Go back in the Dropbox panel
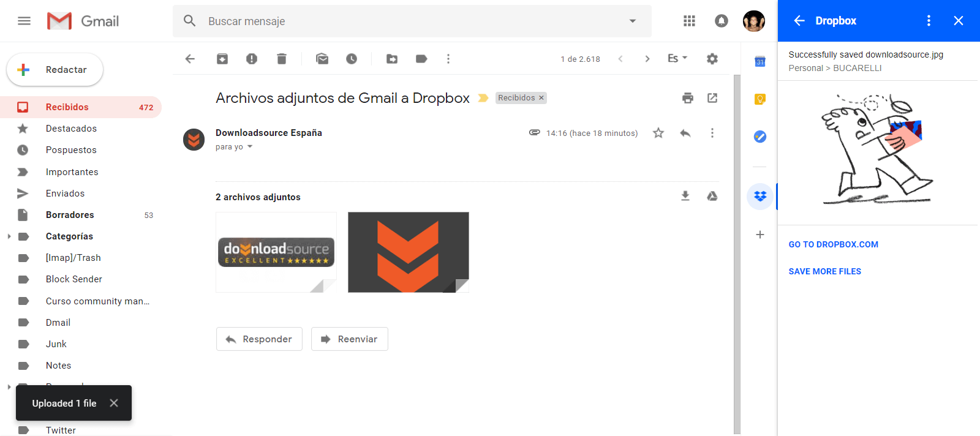The height and width of the screenshot is (436, 980). point(799,21)
